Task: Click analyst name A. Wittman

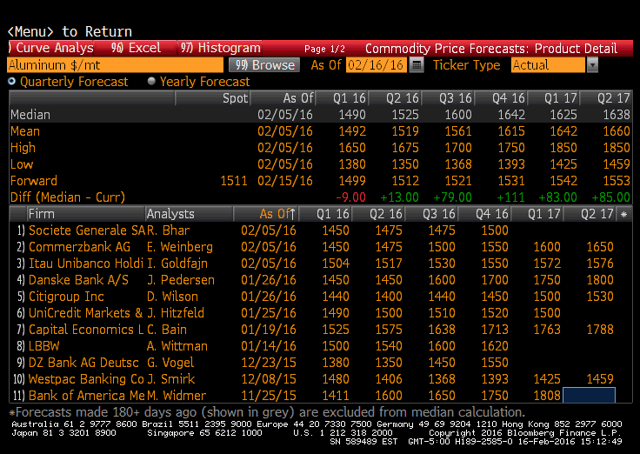Action: click(177, 346)
